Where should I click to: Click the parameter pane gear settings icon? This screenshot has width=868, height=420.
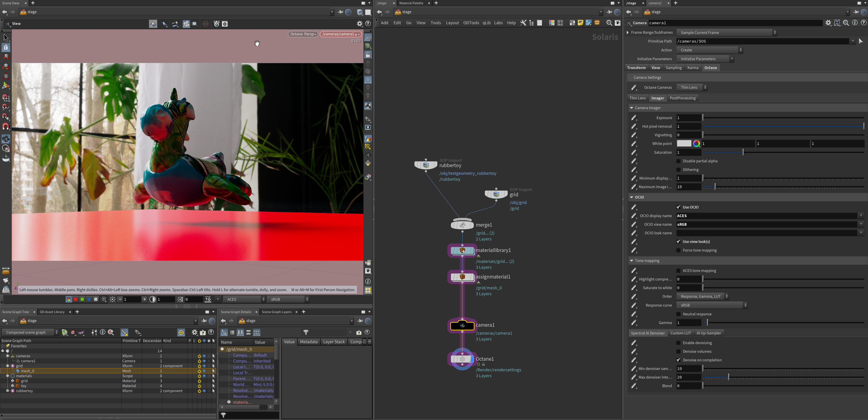(x=828, y=23)
